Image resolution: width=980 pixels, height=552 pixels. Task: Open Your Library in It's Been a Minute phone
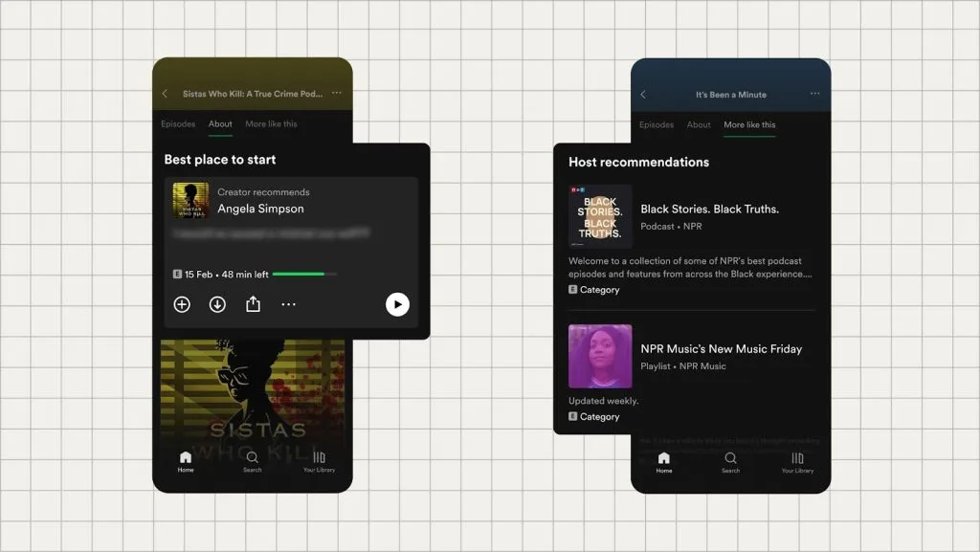[797, 463]
